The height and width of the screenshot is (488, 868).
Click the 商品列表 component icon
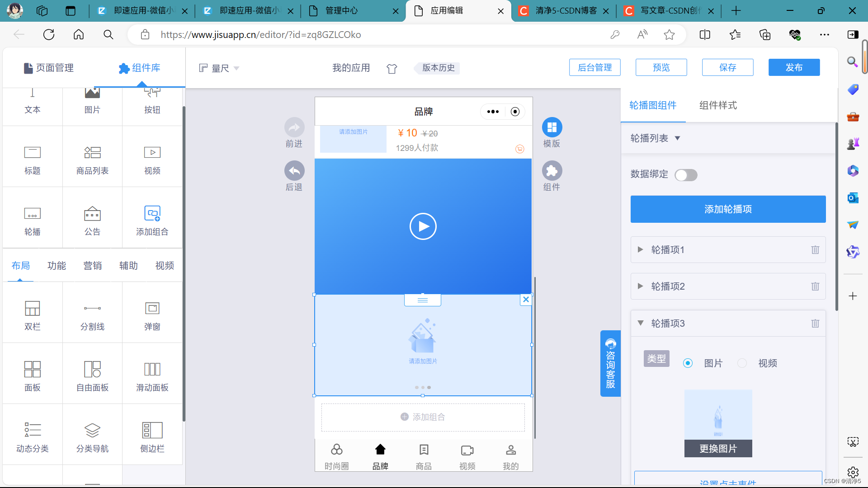pyautogui.click(x=92, y=153)
